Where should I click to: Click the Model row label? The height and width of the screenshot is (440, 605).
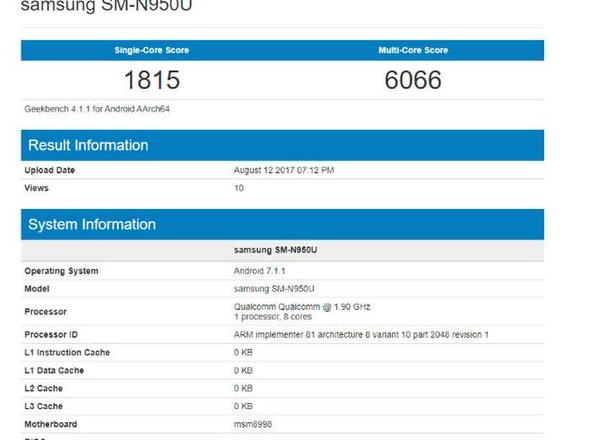coord(37,289)
